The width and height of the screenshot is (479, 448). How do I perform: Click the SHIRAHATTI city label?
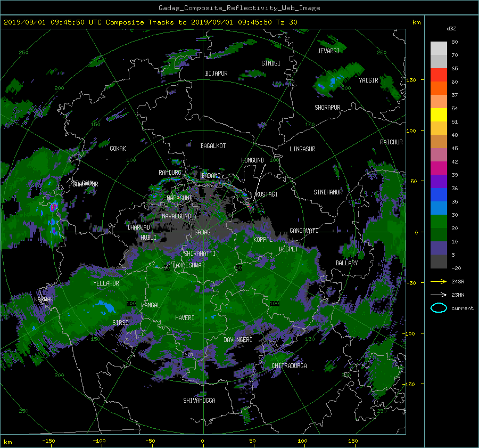(x=200, y=254)
